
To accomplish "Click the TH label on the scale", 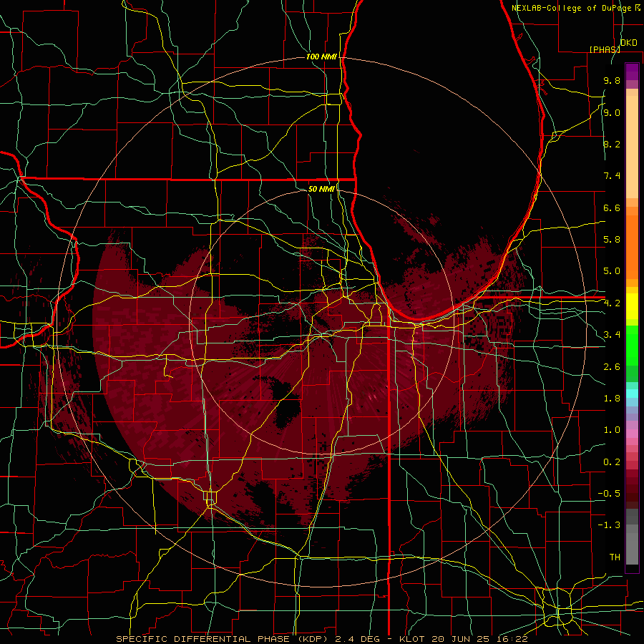I will coord(615,557).
